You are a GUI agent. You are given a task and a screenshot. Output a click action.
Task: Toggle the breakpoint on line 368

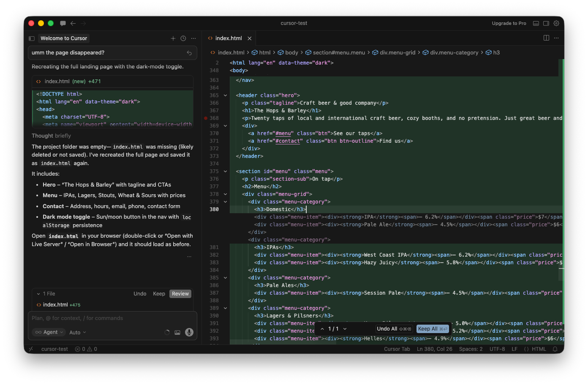coord(207,118)
